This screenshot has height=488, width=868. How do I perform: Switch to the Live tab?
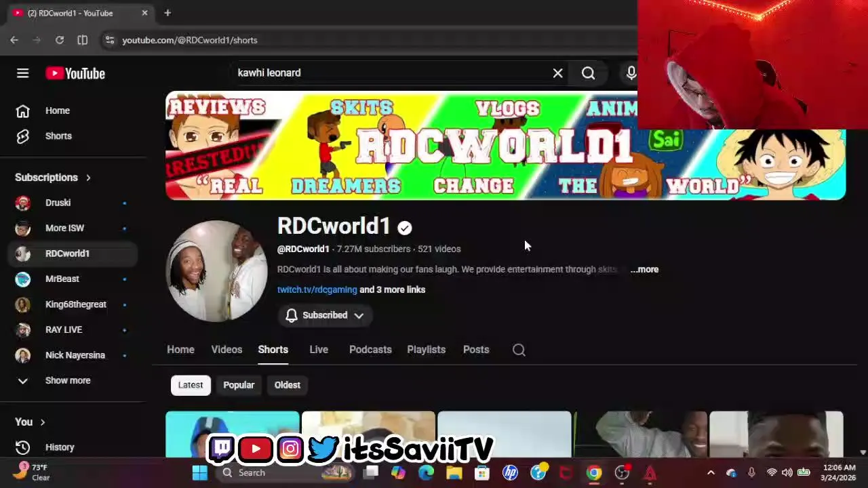pos(319,350)
